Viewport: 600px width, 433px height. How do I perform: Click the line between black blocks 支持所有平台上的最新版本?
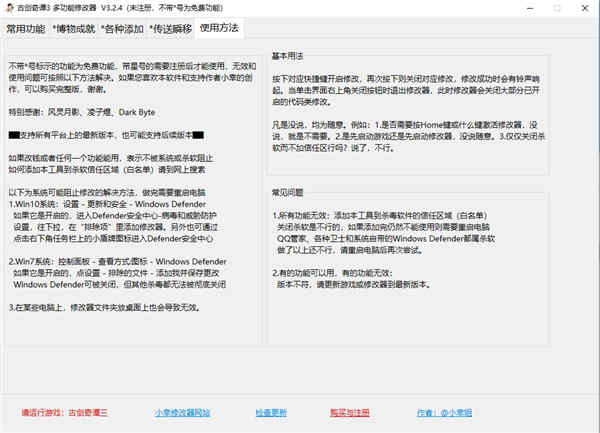(106, 135)
